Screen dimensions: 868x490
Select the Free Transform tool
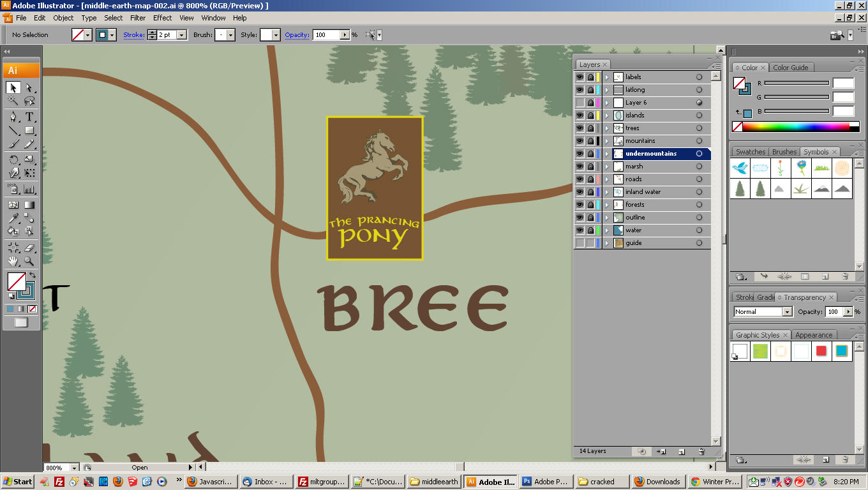pos(29,174)
